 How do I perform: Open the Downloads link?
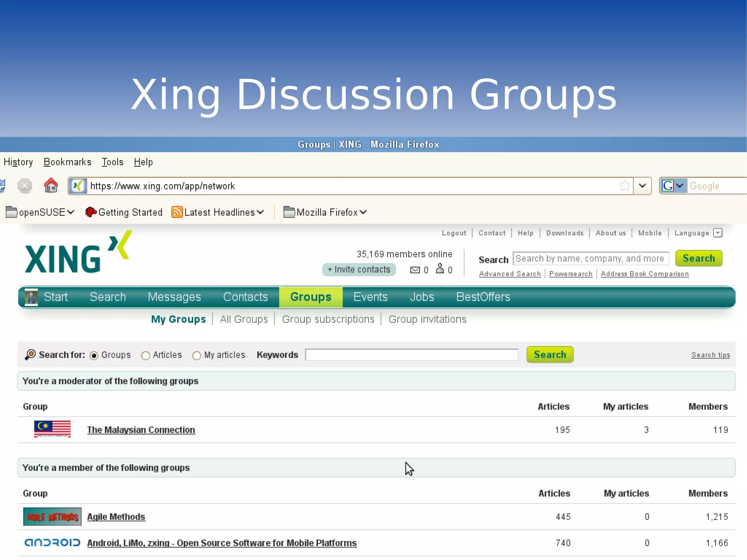point(564,233)
